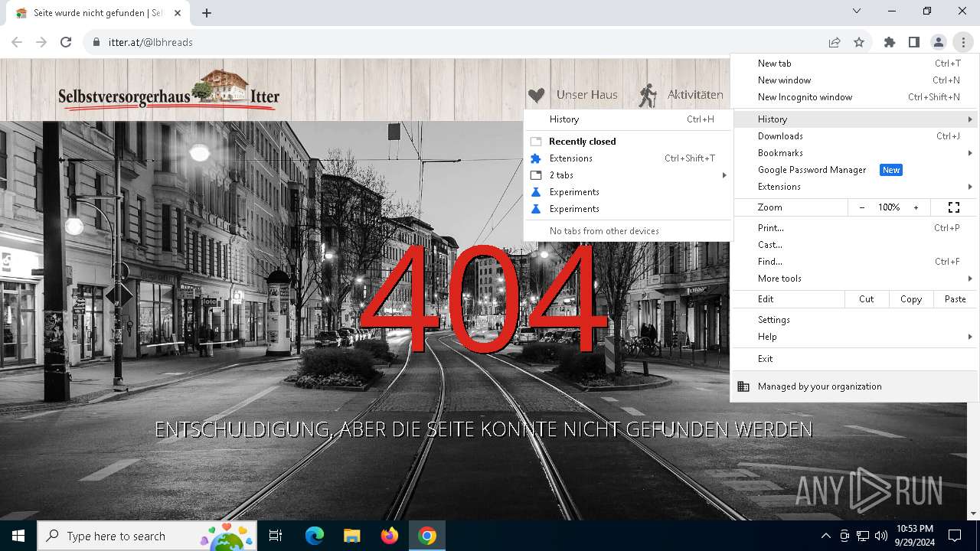980x551 pixels.
Task: Click the hiker icon beside Aktivitäten
Action: pos(648,95)
